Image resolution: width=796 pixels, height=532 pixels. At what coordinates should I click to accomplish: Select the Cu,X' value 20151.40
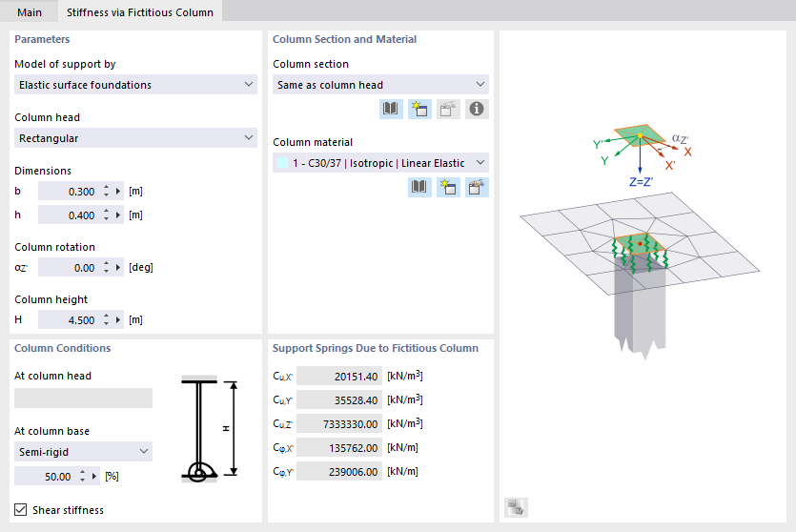tap(339, 377)
